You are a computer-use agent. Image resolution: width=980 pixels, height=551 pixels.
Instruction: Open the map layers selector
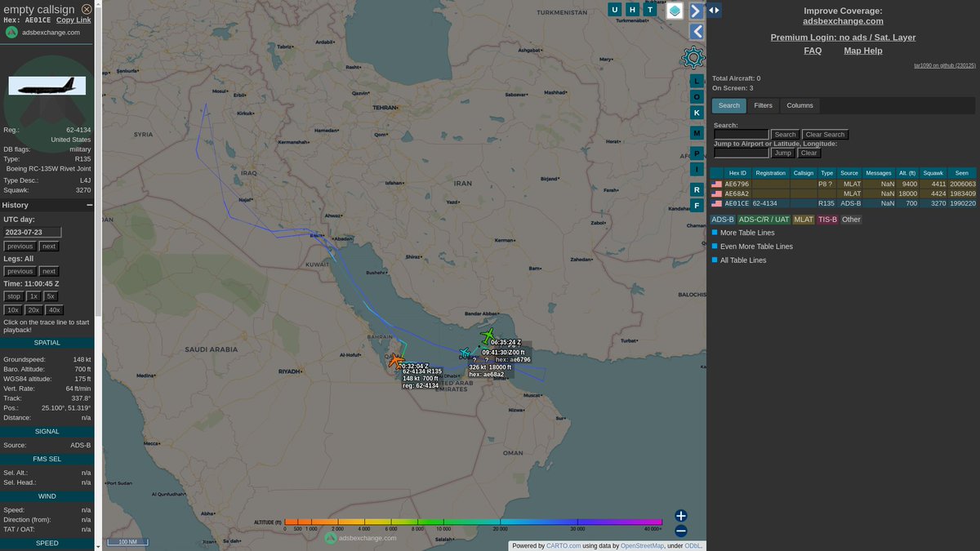click(x=675, y=11)
